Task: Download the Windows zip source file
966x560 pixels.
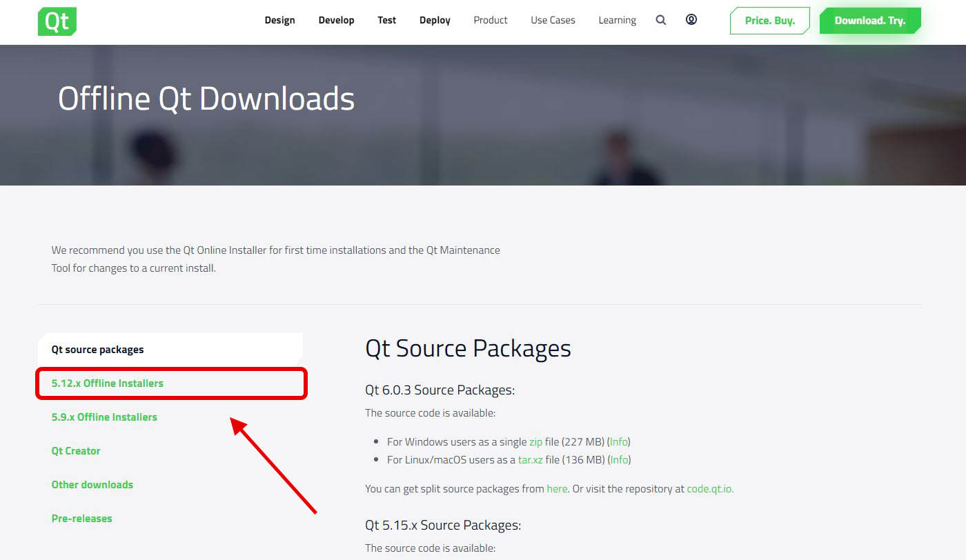Action: [535, 442]
